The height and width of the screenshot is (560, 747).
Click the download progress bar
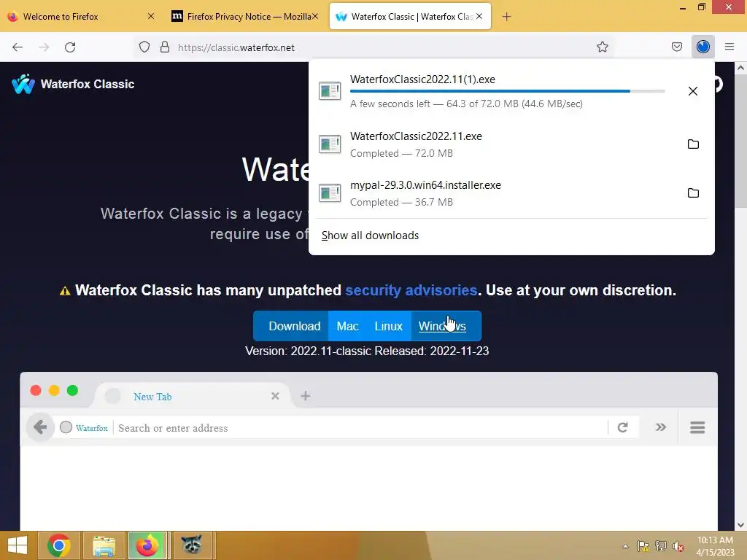pyautogui.click(x=508, y=91)
